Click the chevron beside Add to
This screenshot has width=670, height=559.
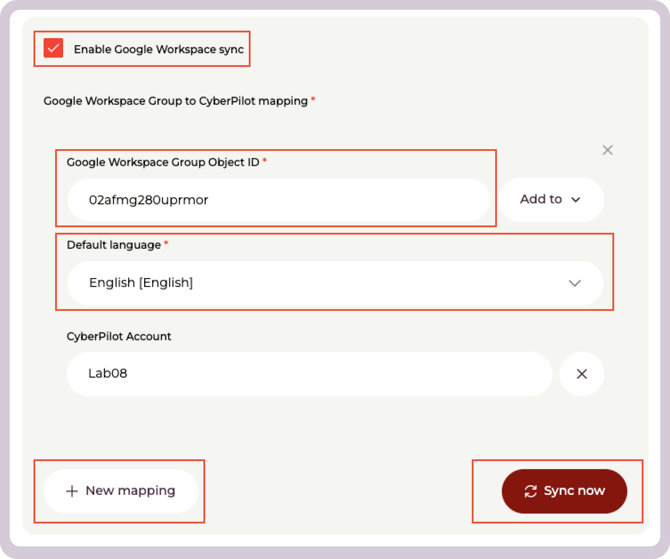[576, 200]
